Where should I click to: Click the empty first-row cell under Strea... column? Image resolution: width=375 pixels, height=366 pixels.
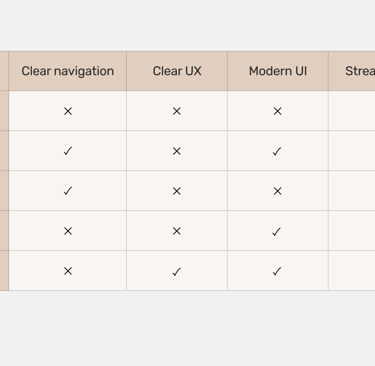click(x=352, y=111)
